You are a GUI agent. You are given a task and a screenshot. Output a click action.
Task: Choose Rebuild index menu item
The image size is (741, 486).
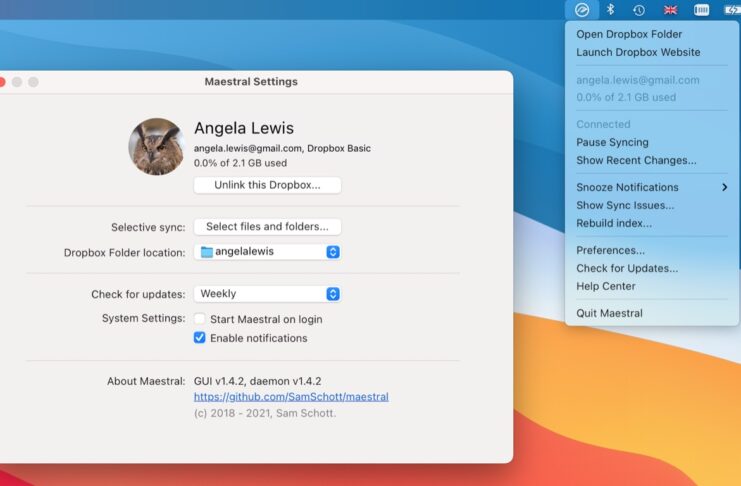point(652,223)
